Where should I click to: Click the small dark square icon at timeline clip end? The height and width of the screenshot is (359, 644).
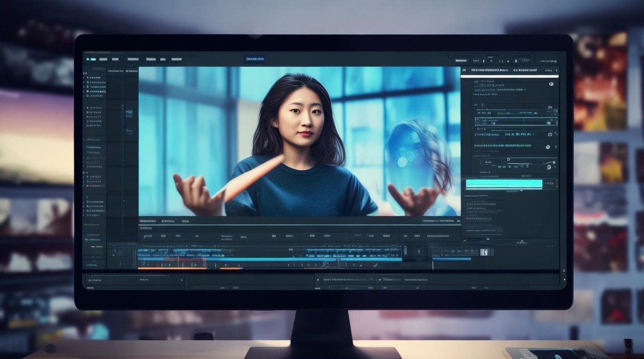coord(417,251)
